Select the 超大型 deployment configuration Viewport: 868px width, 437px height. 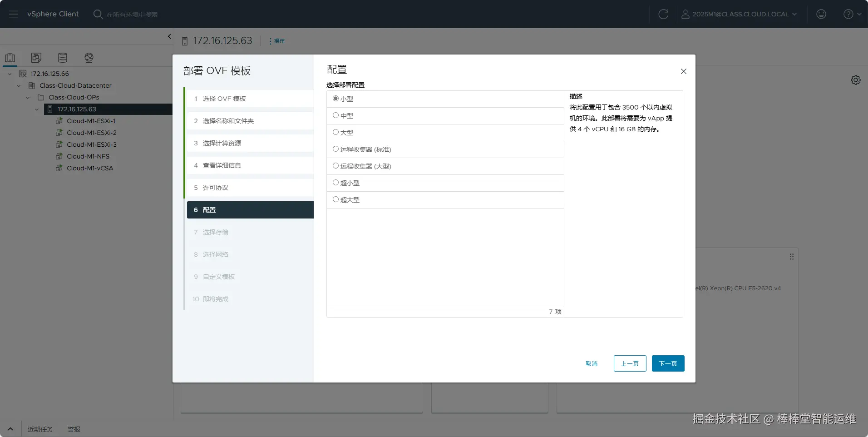[335, 199]
